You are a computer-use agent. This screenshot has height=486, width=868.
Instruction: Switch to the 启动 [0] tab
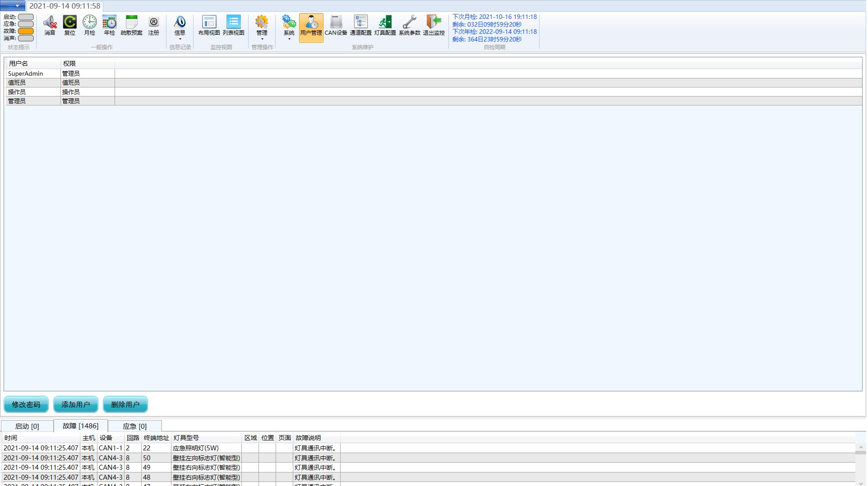27,426
